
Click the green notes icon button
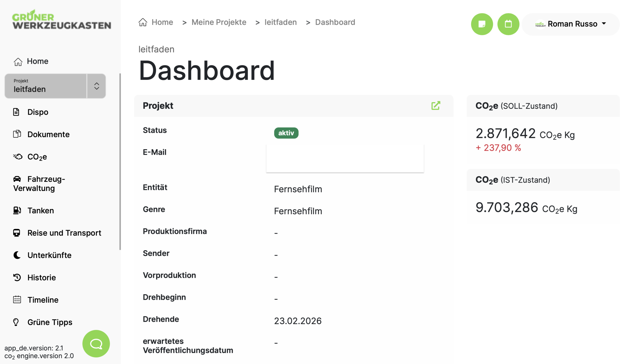482,24
